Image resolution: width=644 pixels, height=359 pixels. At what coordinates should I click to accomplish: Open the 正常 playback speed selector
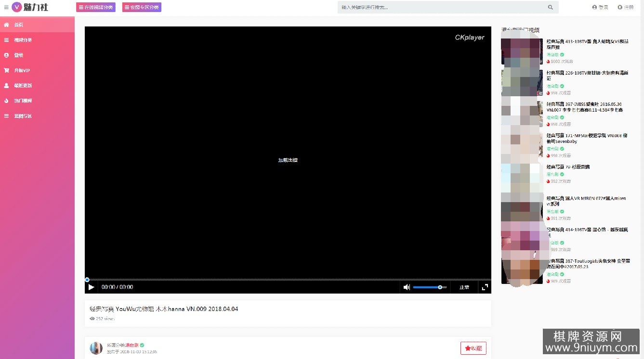[x=464, y=287]
